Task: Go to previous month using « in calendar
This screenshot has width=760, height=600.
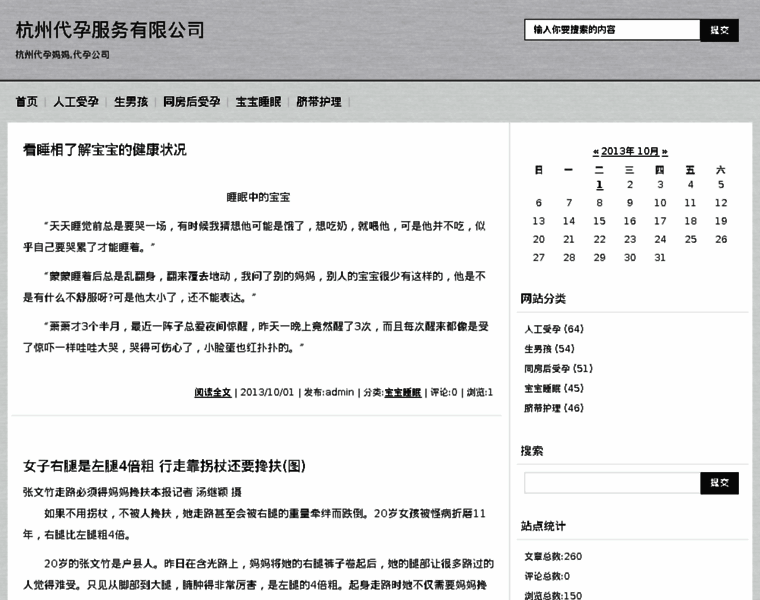Action: point(596,152)
